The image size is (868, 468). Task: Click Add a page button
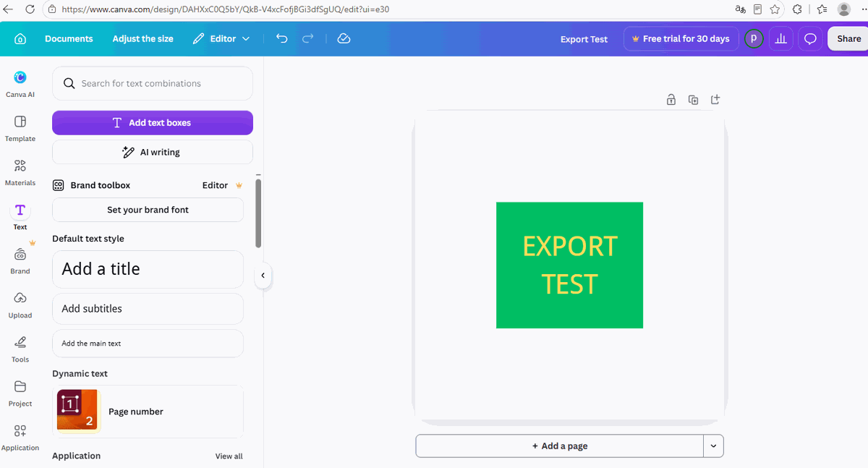[x=560, y=446]
